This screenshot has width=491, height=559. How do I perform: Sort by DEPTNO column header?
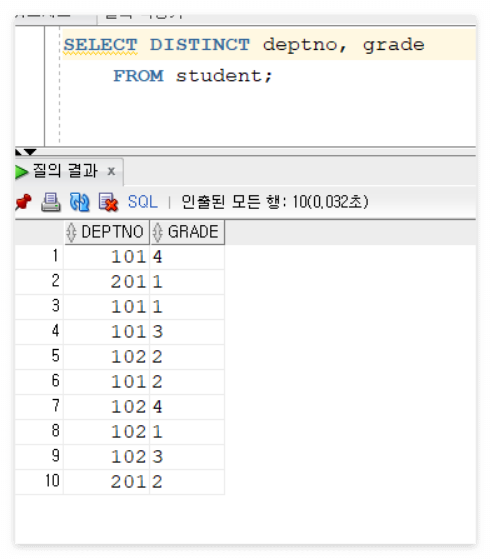point(107,232)
